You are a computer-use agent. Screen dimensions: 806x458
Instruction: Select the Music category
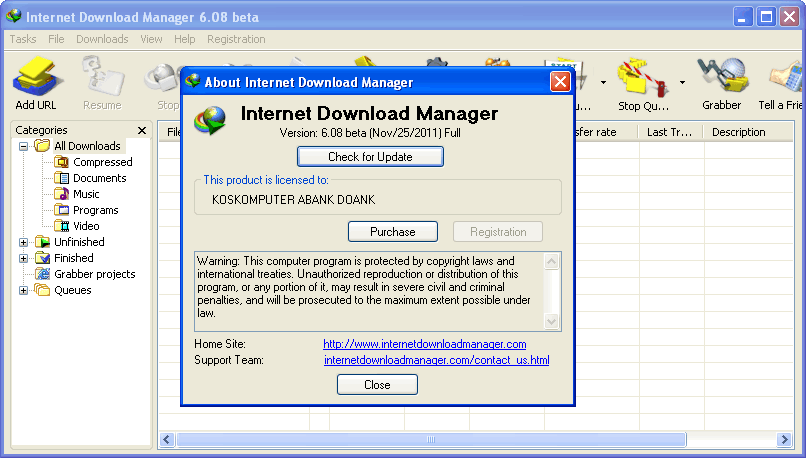point(86,194)
